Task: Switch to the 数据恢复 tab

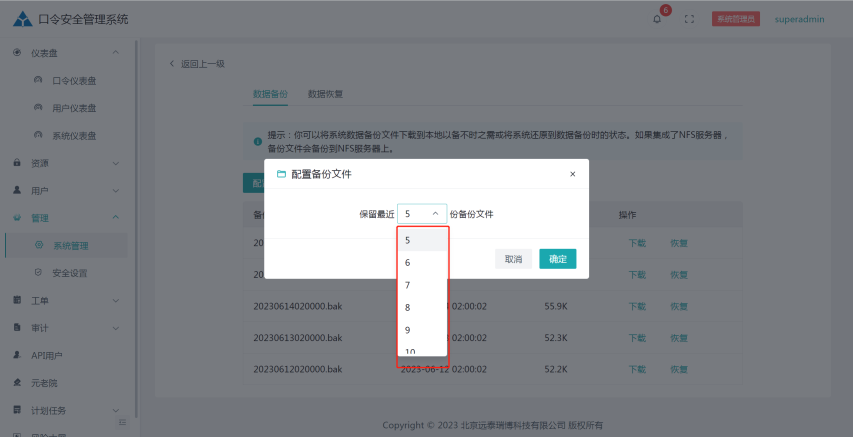Action: click(325, 94)
